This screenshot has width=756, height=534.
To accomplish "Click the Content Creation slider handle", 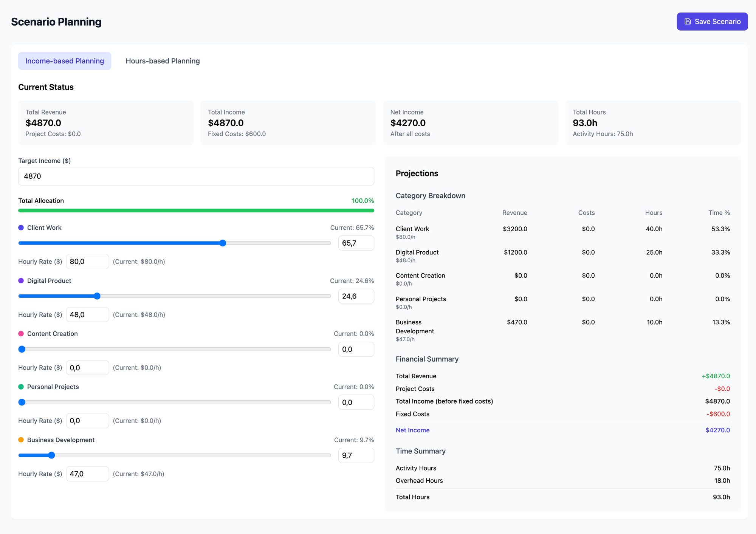I will click(x=22, y=349).
